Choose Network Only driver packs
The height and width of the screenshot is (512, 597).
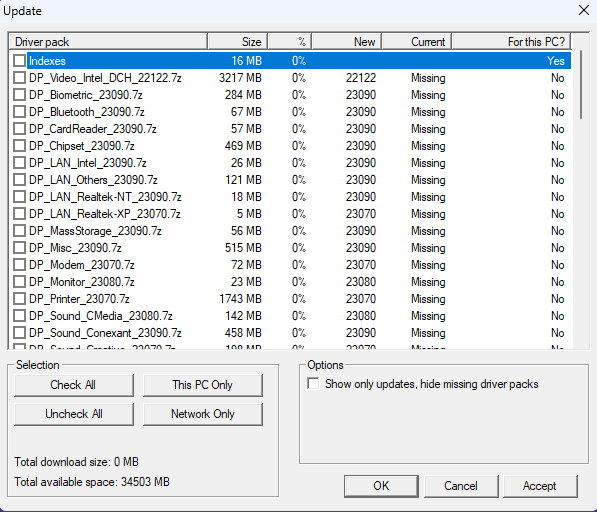[203, 414]
